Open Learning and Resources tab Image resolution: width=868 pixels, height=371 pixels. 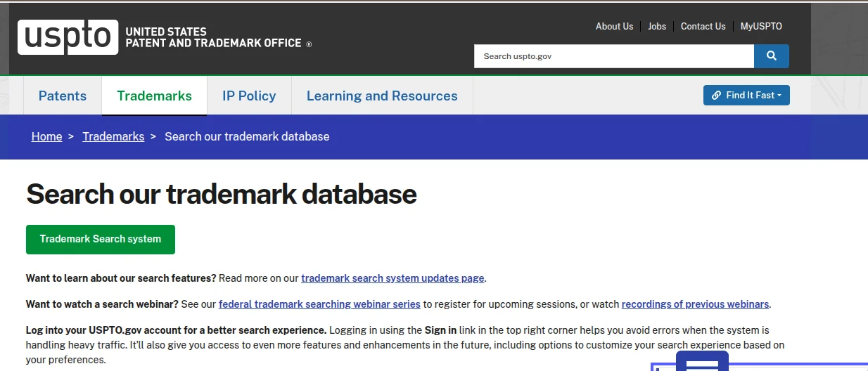point(382,96)
